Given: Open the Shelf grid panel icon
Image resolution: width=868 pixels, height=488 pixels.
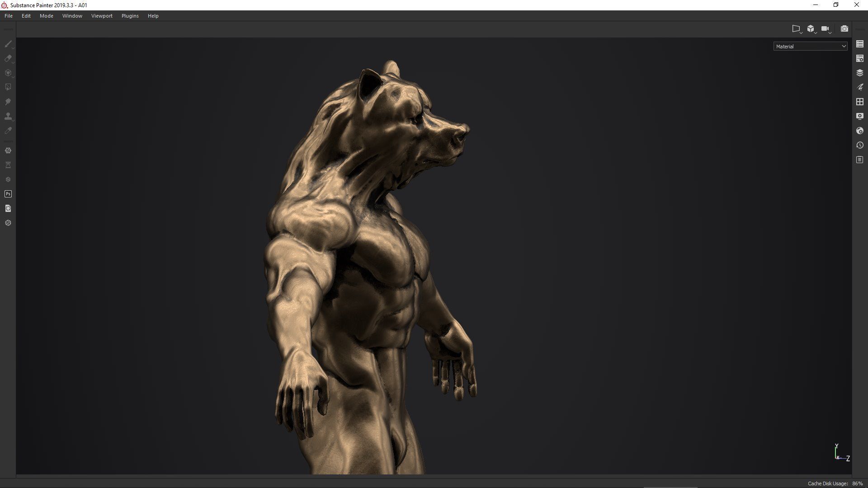Looking at the screenshot, I should pos(860,102).
